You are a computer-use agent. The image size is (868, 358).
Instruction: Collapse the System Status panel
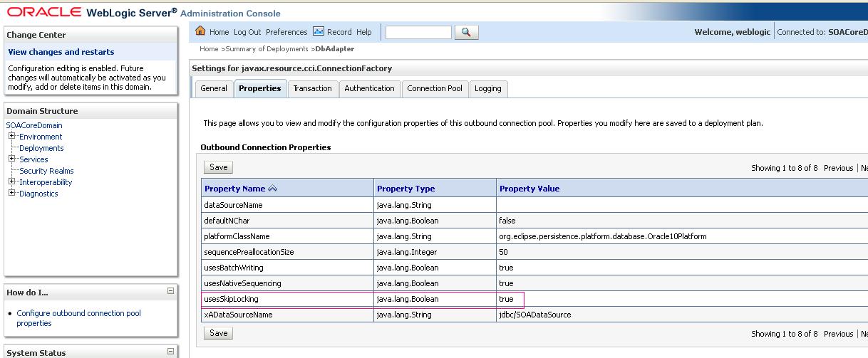click(170, 352)
